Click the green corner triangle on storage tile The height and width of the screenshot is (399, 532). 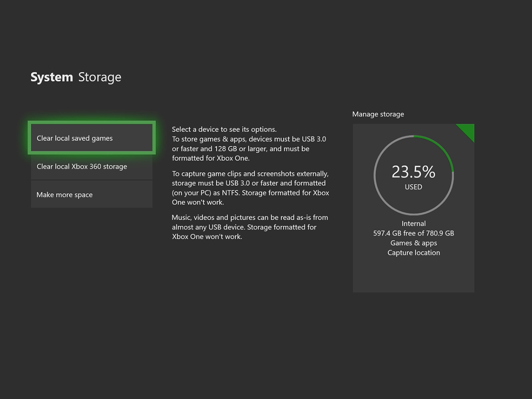pyautogui.click(x=468, y=130)
